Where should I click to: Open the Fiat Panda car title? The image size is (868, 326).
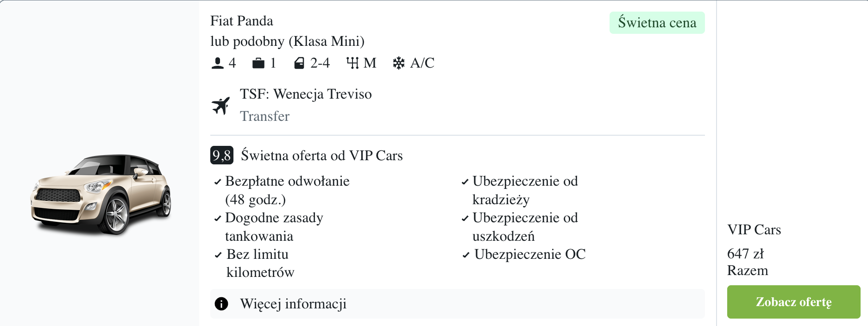pyautogui.click(x=241, y=21)
